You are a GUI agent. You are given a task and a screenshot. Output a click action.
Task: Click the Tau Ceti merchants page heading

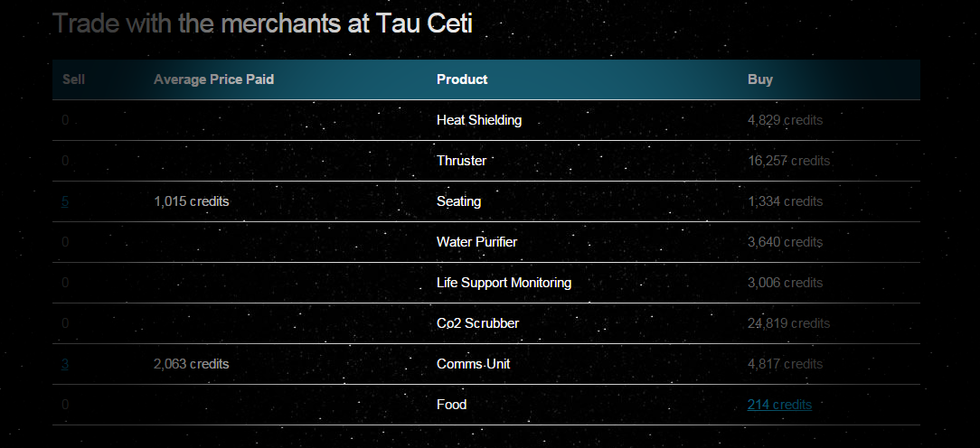[x=262, y=23]
